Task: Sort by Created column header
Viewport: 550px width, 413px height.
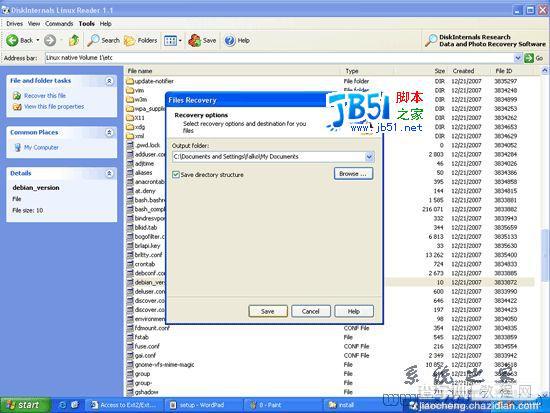Action: [x=469, y=71]
